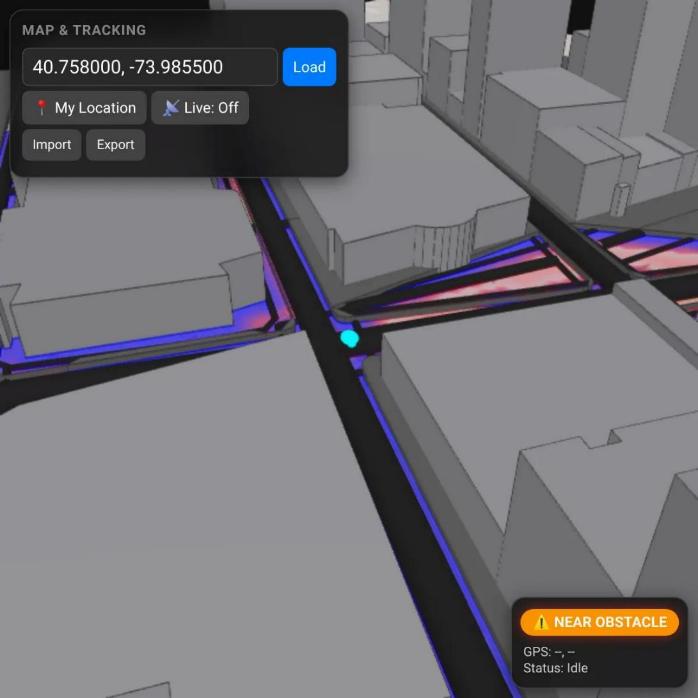Screen dimensions: 698x698
Task: Select the cyan position marker on the map
Action: pos(349,339)
